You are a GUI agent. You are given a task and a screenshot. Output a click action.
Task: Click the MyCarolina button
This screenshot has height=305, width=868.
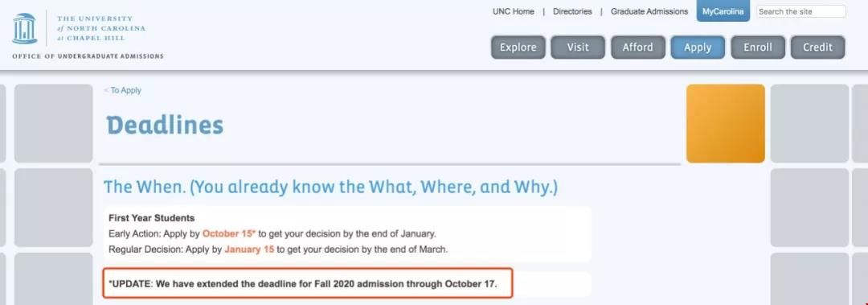(x=723, y=11)
